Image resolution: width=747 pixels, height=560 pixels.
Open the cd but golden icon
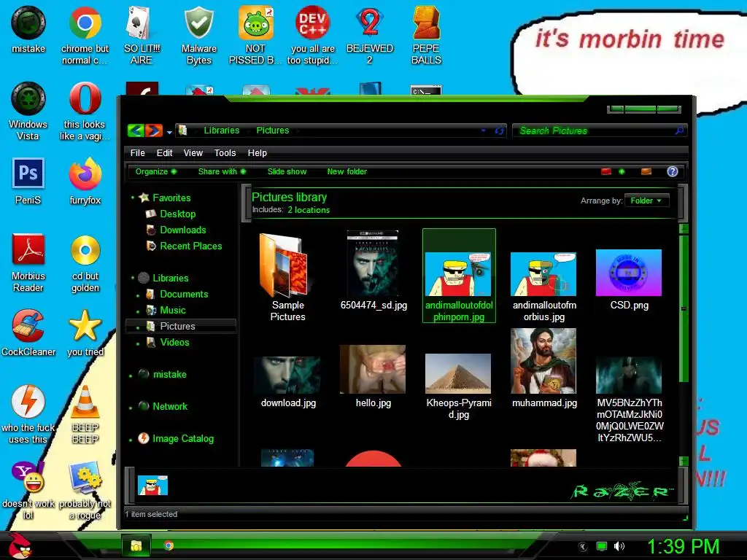coord(85,262)
